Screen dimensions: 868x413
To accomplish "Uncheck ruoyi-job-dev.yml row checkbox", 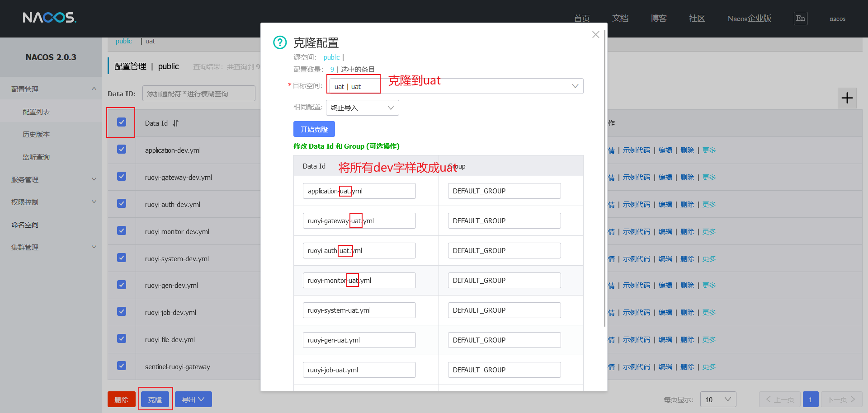I will 122,311.
